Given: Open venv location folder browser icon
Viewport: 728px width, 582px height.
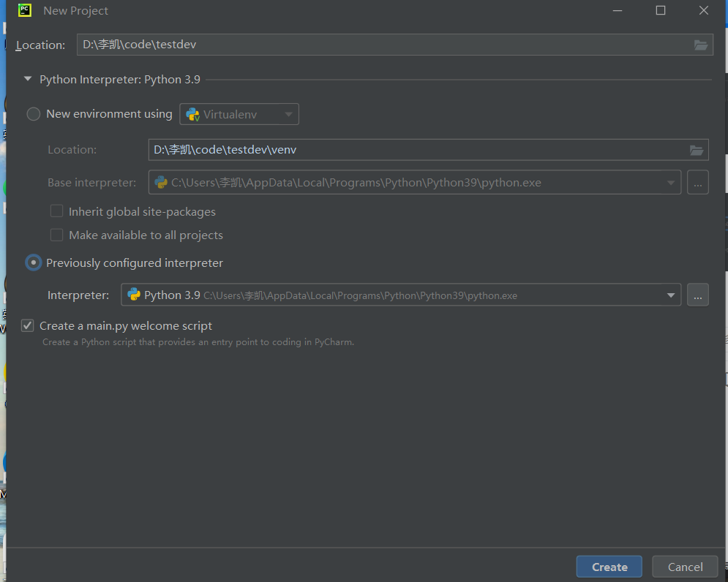Looking at the screenshot, I should 697,150.
